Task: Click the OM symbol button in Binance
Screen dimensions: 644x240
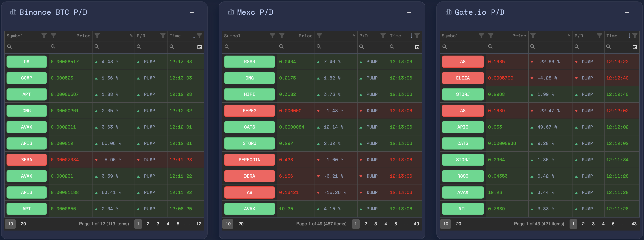Action: tap(26, 62)
